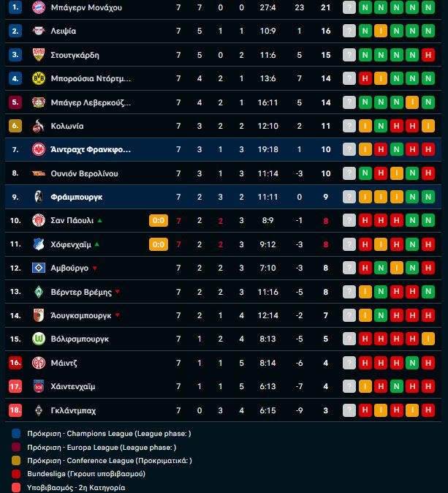Select the Φράιμπουργκ team name
Screen dimensions: 448x493
(77, 197)
